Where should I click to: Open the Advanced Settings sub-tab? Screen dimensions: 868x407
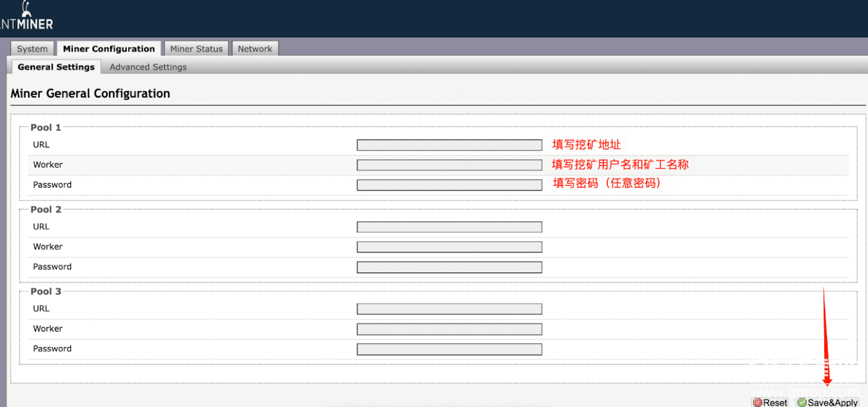(148, 67)
